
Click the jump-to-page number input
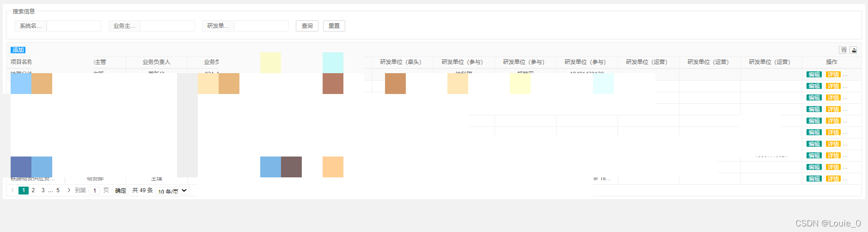click(x=95, y=190)
